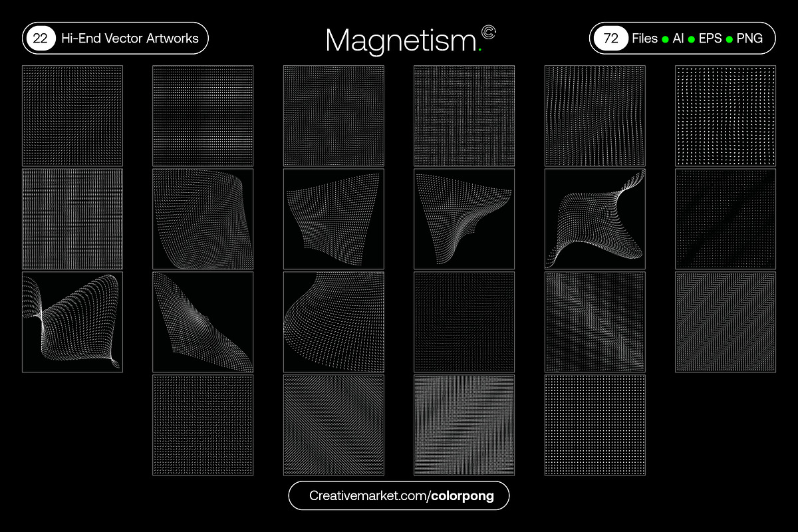Click the green dot before AI

(664, 39)
